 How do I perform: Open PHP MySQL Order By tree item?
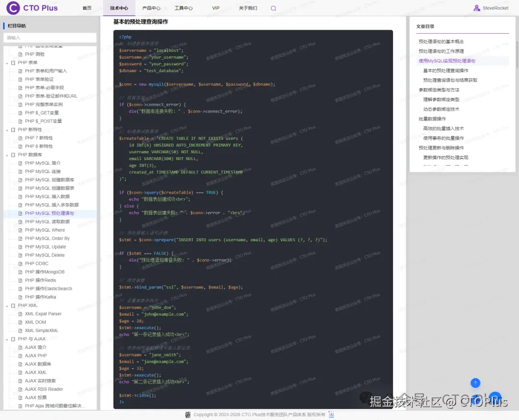pos(47,238)
